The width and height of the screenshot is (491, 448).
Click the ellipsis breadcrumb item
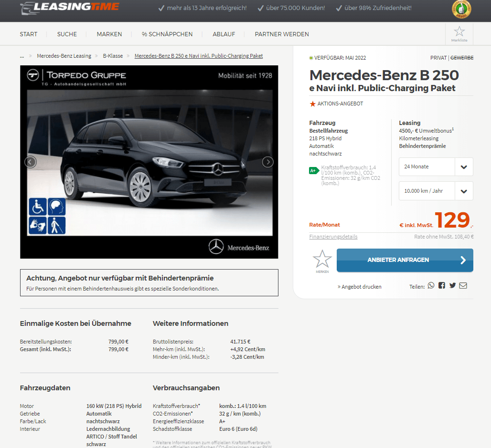pos(22,56)
